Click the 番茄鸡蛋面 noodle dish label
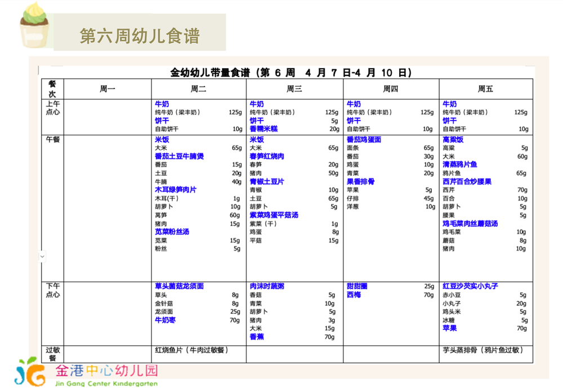The width and height of the screenshot is (563, 392). 365,140
